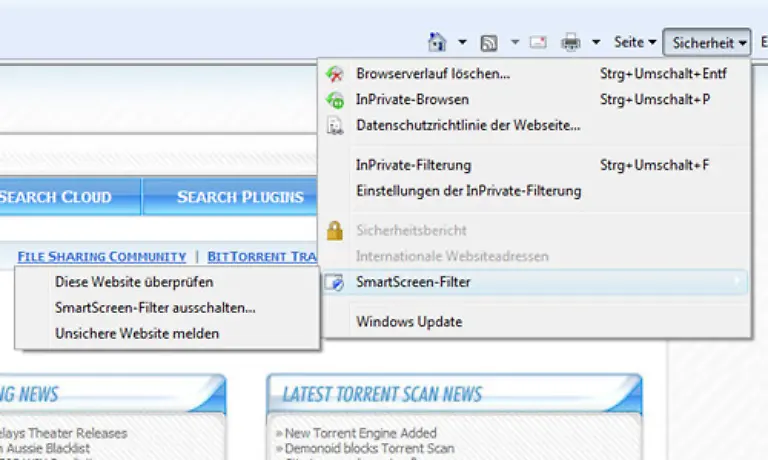Click the Search Cloud tab on webpage
The height and width of the screenshot is (460, 768).
pos(69,196)
